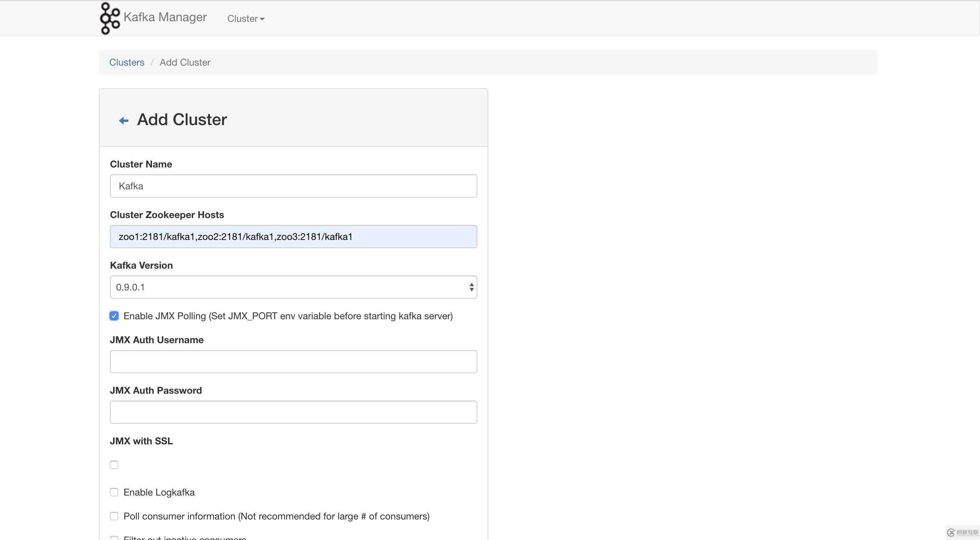Click the Cluster Zookeeper Hosts label

click(x=167, y=215)
